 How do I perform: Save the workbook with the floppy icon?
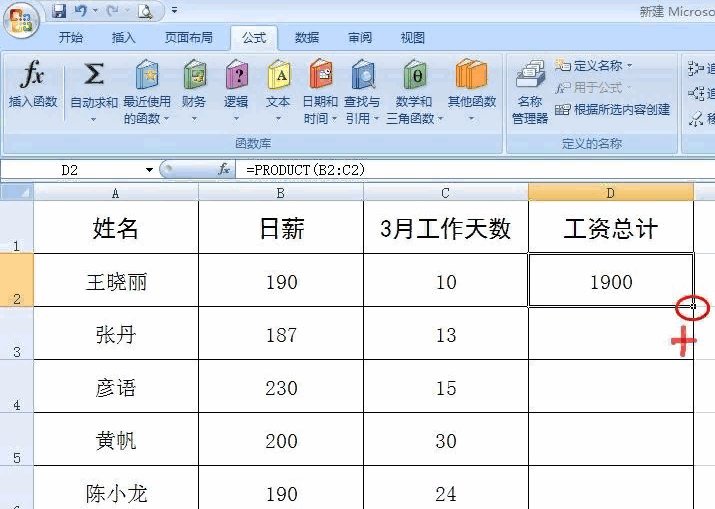click(59, 10)
